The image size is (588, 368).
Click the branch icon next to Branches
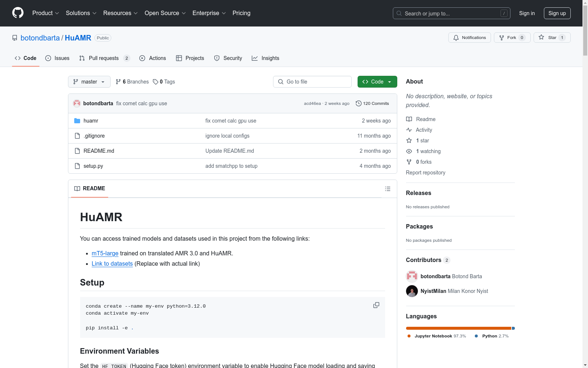pos(118,82)
